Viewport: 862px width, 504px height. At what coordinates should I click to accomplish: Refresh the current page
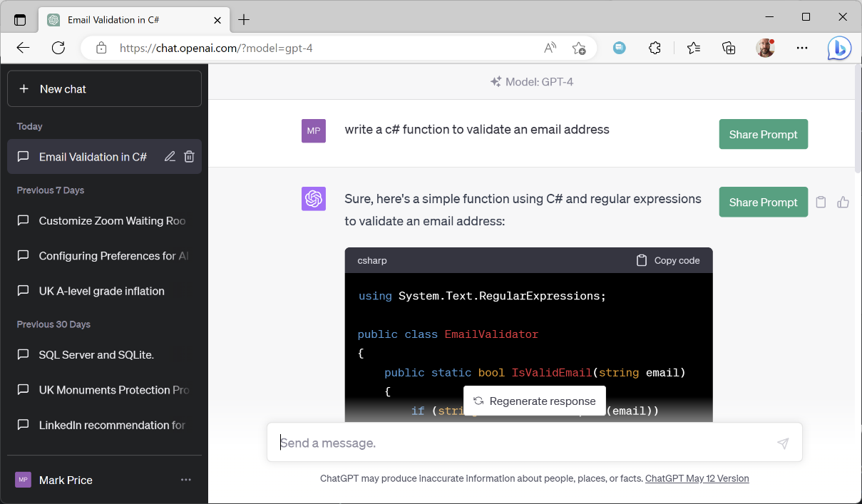(x=58, y=48)
